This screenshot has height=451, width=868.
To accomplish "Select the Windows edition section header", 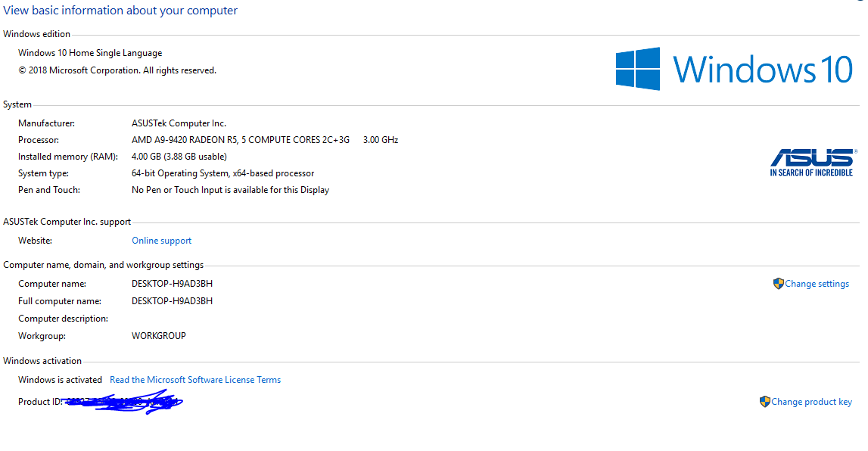I will pos(36,33).
